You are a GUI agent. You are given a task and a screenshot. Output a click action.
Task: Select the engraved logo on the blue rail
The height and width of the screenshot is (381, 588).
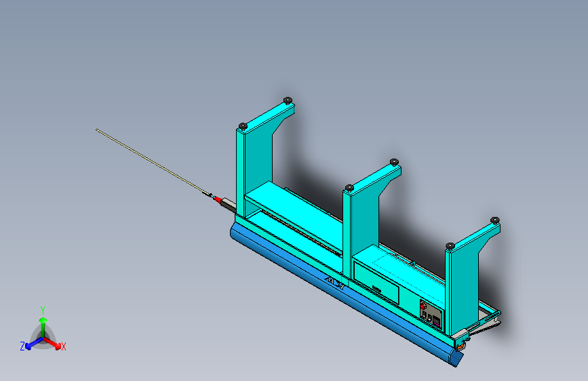click(334, 283)
